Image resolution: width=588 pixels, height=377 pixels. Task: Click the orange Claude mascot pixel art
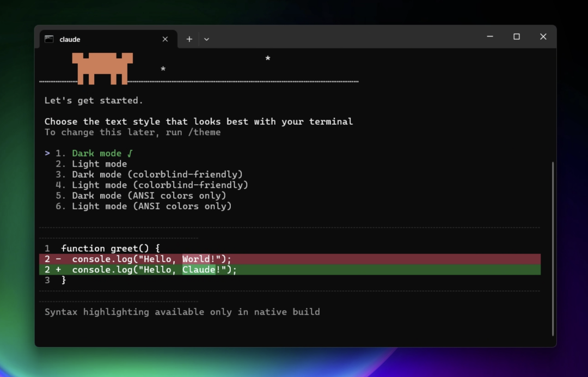pyautogui.click(x=102, y=68)
